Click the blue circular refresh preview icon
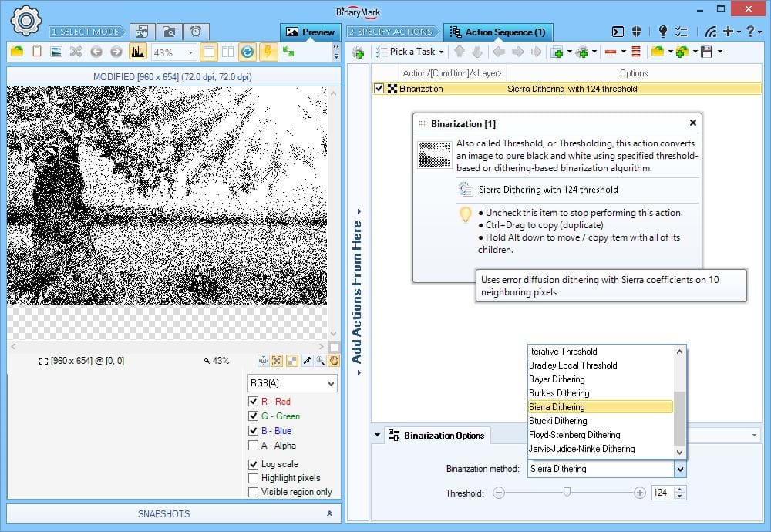This screenshot has width=771, height=532. tap(247, 52)
